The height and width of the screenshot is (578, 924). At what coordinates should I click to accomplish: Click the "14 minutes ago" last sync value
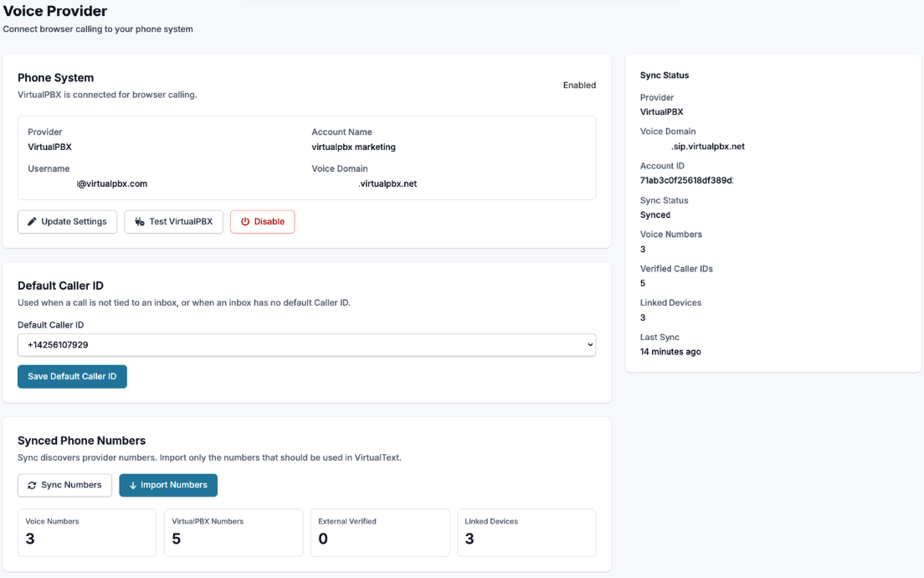click(670, 352)
